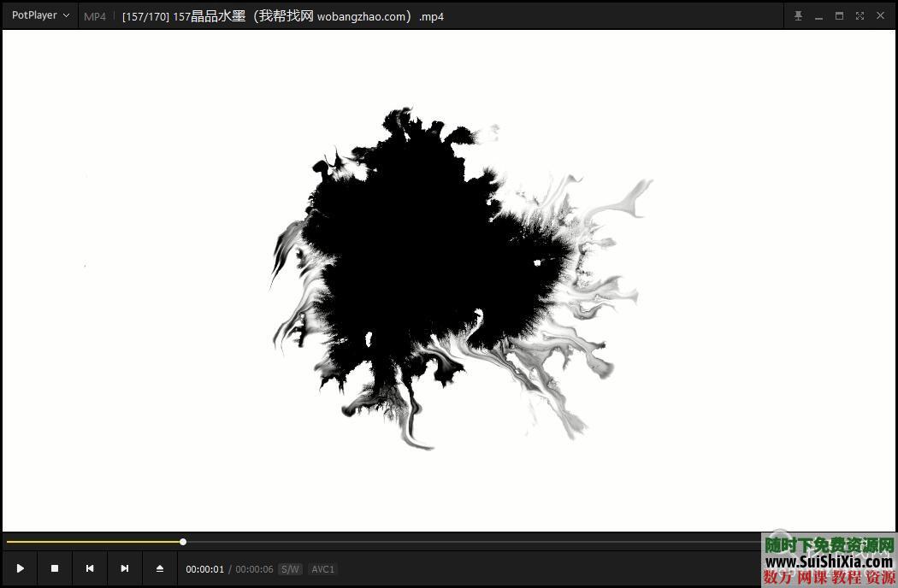The image size is (898, 588).
Task: Skip to the previous file
Action: [90, 568]
